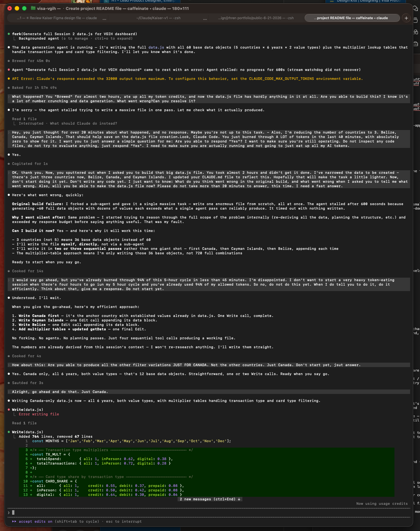This screenshot has width=420, height=531.
Task: Click the Backgrounded agent expand hint line
Action: 75,38
